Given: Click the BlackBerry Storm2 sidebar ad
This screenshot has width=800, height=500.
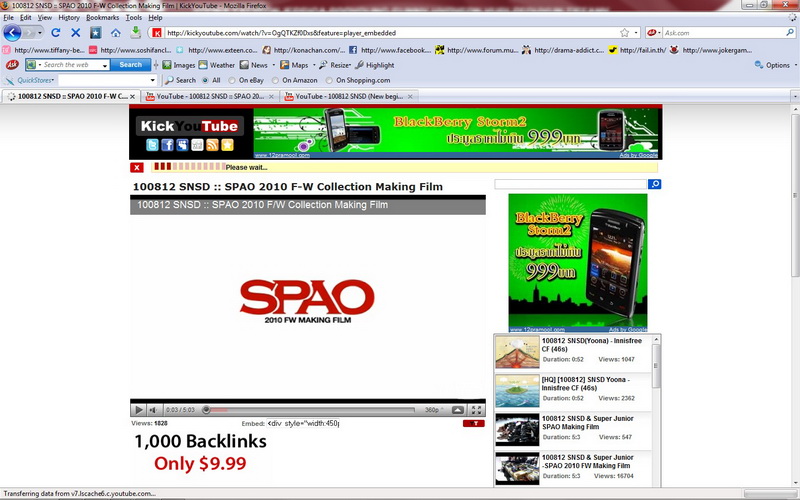Looking at the screenshot, I should pos(578,263).
